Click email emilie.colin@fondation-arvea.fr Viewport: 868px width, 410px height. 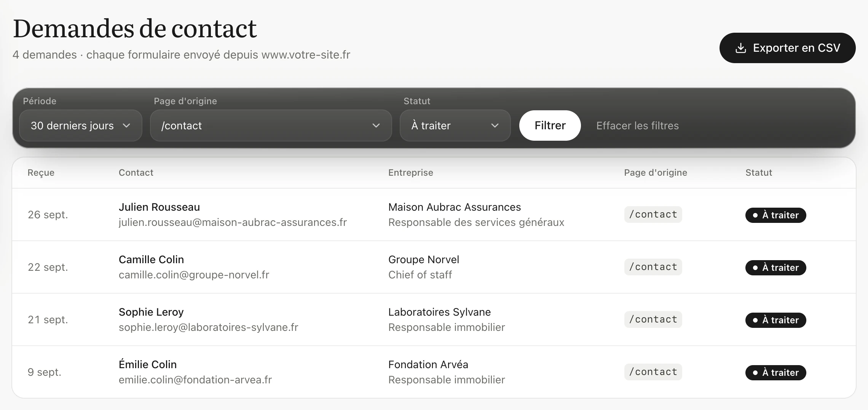pyautogui.click(x=195, y=380)
